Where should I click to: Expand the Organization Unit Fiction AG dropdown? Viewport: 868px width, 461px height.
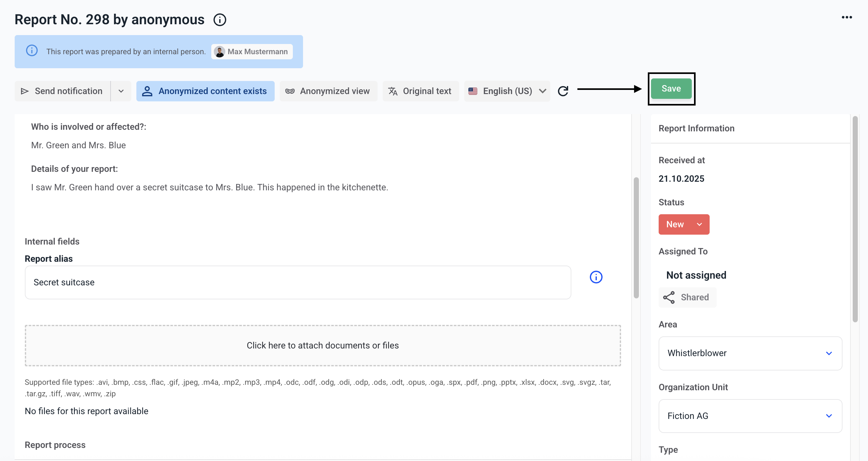tap(750, 416)
